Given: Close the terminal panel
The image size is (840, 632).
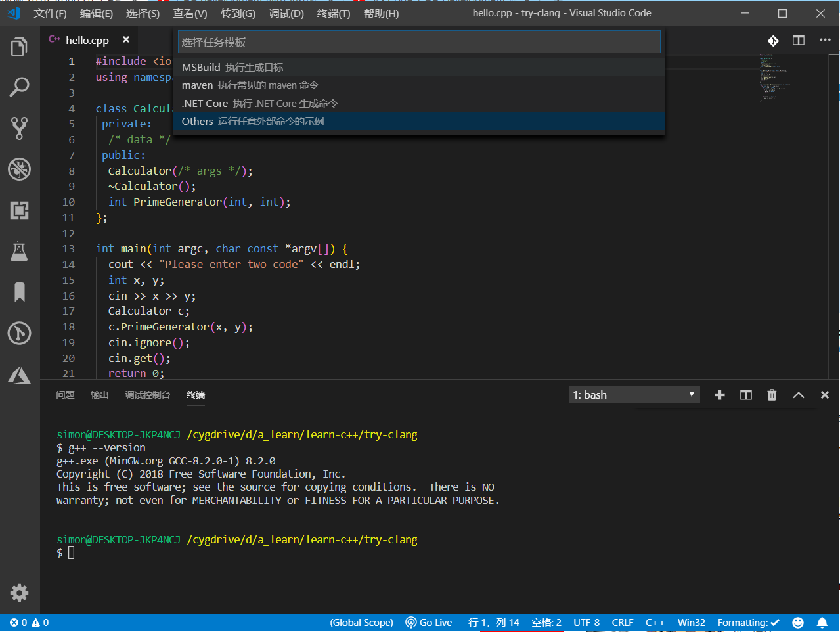Looking at the screenshot, I should point(825,395).
